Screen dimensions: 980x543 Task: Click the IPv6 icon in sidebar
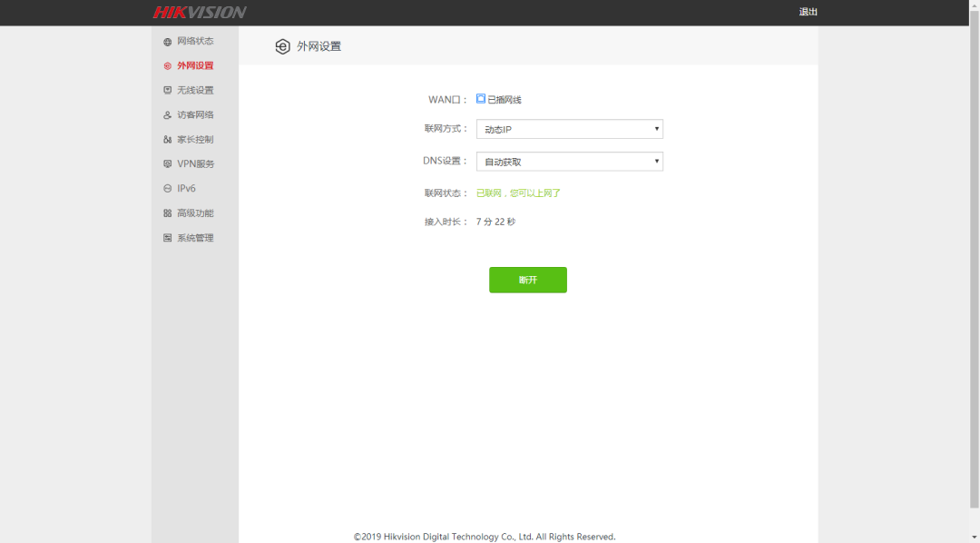click(x=167, y=189)
